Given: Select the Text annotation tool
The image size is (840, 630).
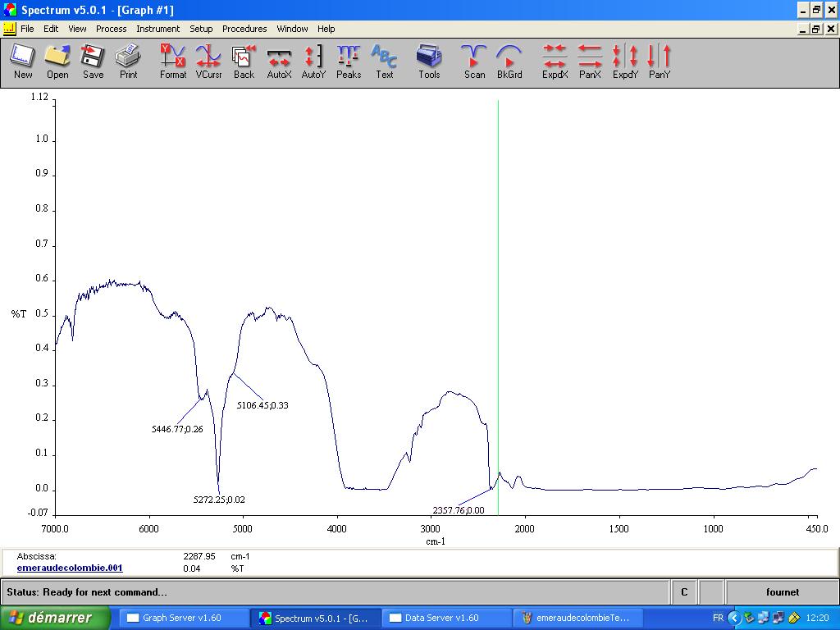Looking at the screenshot, I should pos(384,62).
